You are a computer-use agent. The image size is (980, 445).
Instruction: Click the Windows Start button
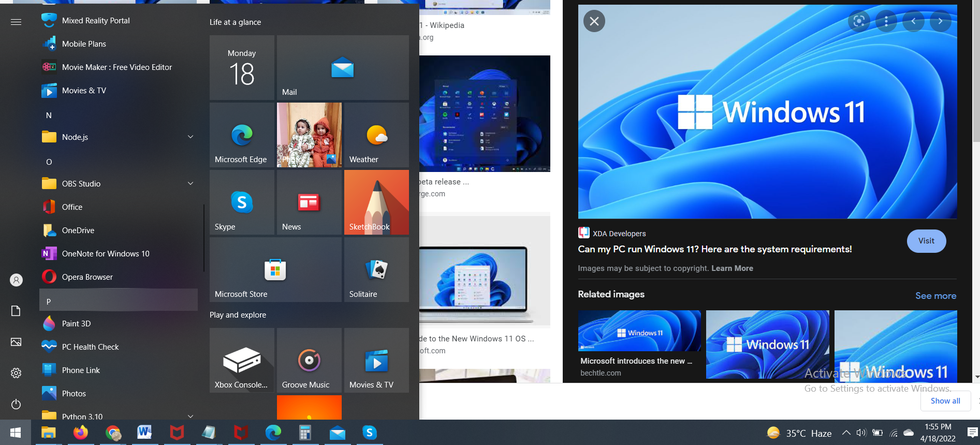click(x=16, y=433)
